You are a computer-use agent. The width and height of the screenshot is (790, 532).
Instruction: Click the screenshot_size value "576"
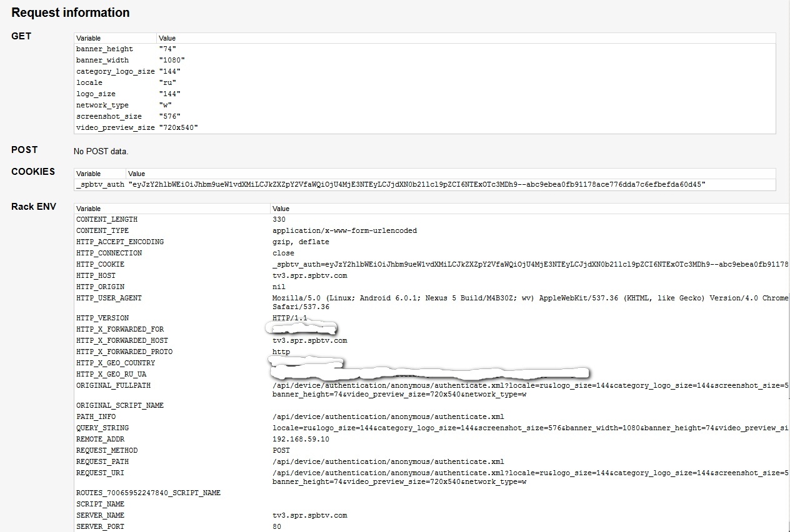pos(169,116)
